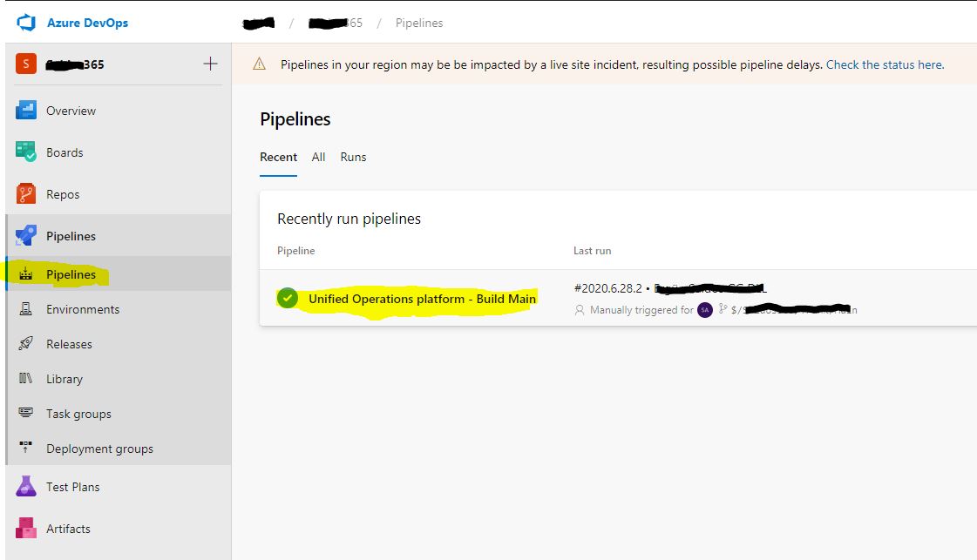Select the Recent tab
This screenshot has width=977, height=560.
(x=279, y=157)
